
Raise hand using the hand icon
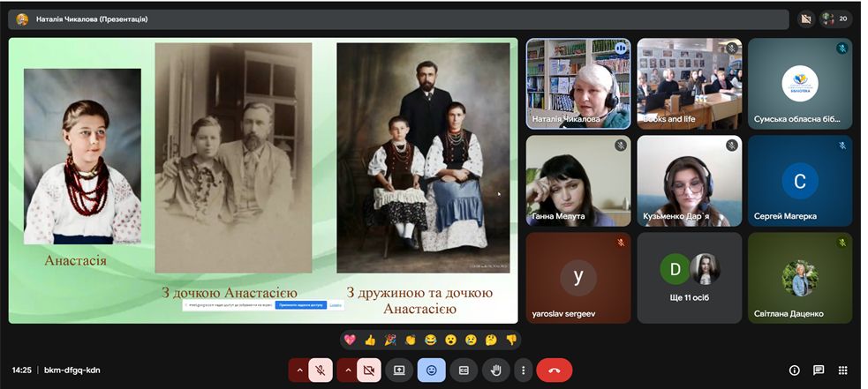[496, 370]
